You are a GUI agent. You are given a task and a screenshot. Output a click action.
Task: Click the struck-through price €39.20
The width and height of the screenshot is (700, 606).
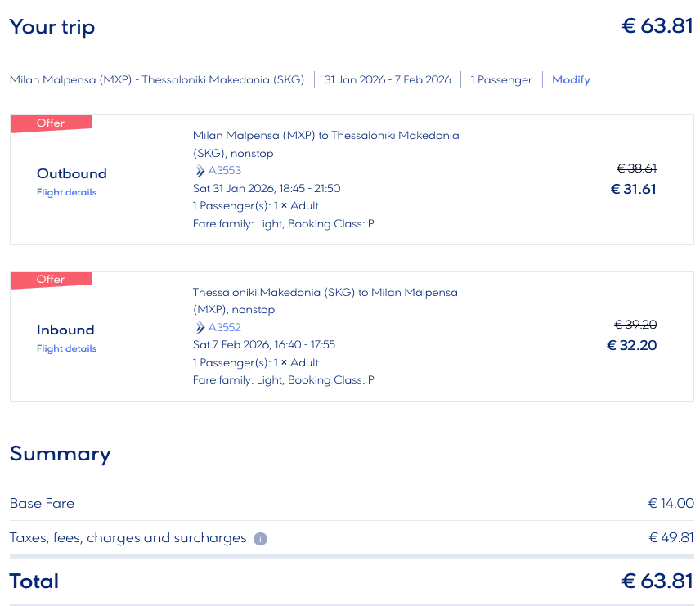(636, 325)
